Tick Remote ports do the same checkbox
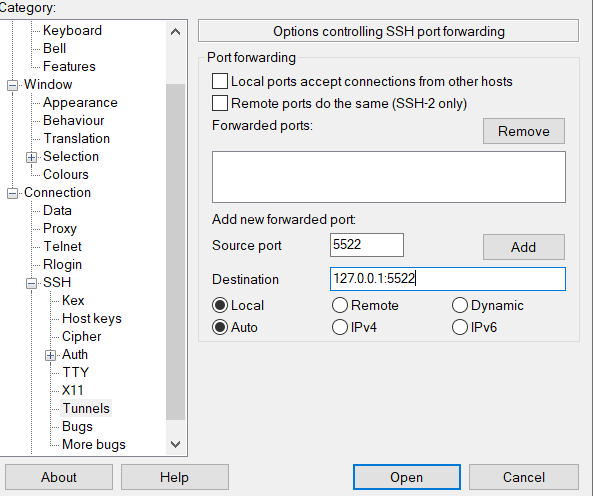This screenshot has width=593, height=496. point(220,103)
